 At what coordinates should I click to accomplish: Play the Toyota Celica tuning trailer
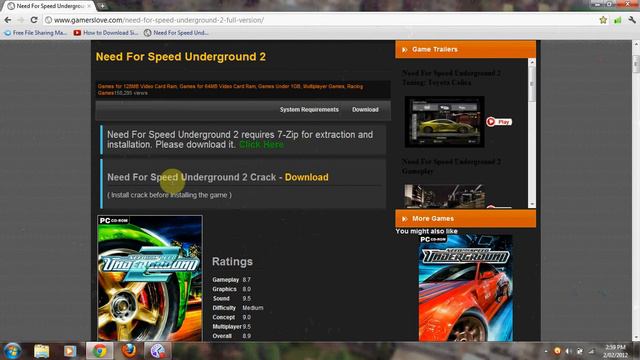(499, 122)
